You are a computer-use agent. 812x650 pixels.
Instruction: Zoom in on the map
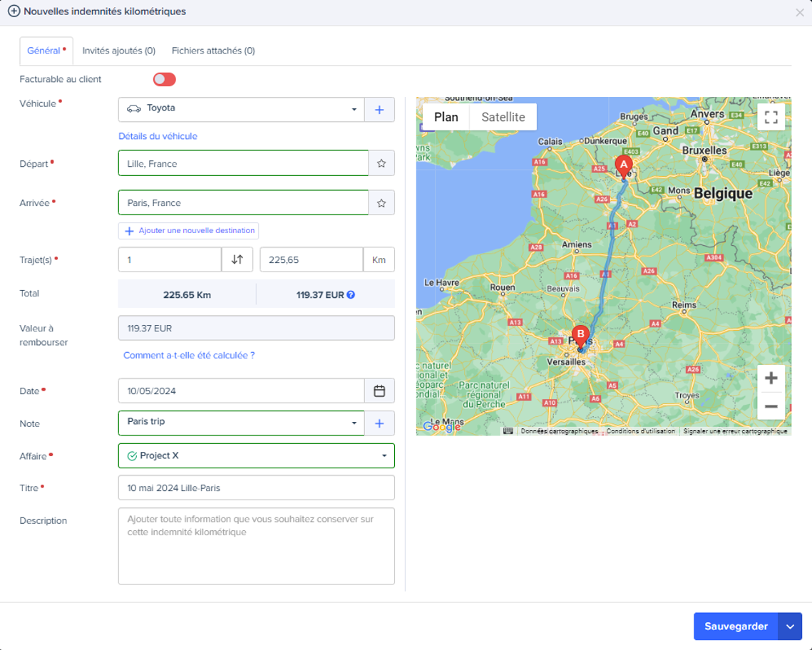(771, 378)
